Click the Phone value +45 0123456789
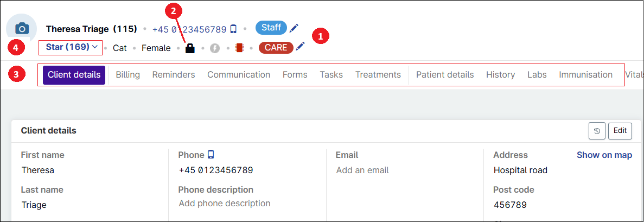The height and width of the screenshot is (222, 644). coord(216,170)
